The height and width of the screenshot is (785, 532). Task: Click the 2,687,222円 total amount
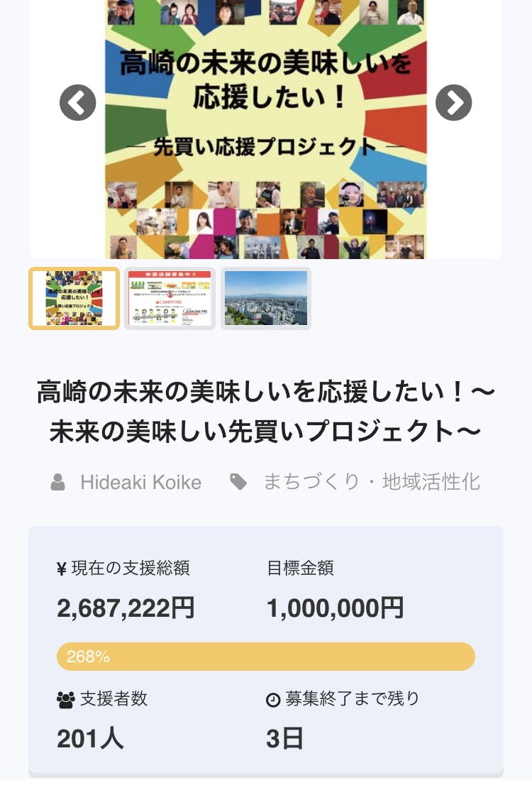[126, 608]
